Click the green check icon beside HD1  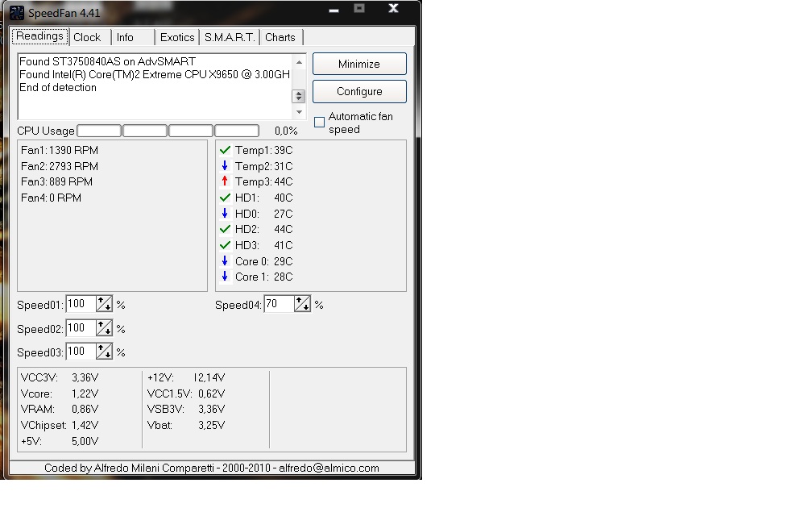(225, 198)
